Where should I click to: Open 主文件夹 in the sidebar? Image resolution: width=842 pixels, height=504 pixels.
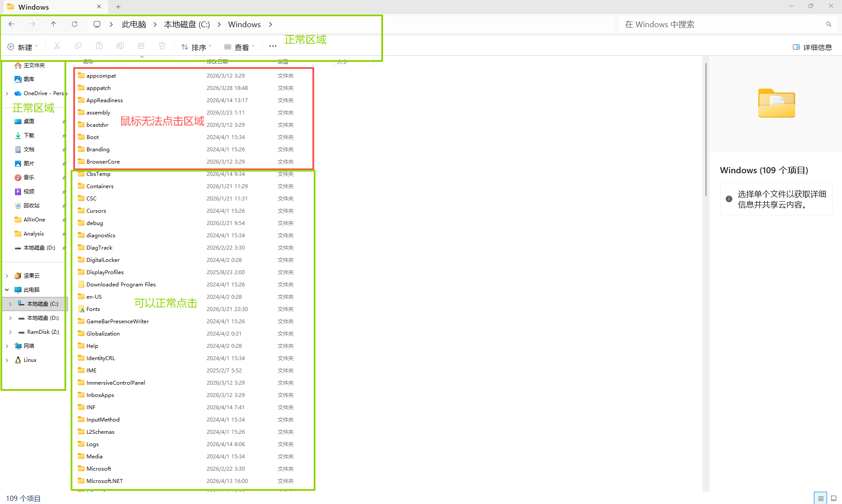34,65
